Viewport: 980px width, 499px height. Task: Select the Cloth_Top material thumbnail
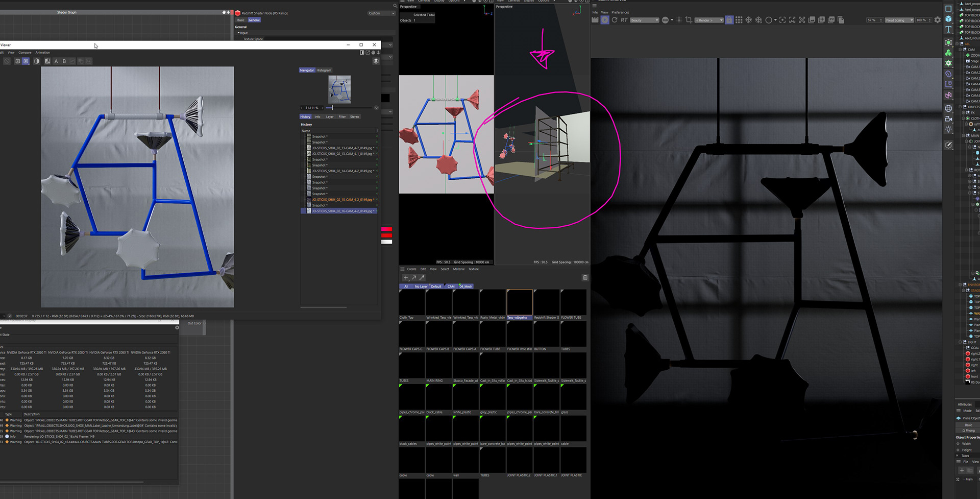(412, 302)
